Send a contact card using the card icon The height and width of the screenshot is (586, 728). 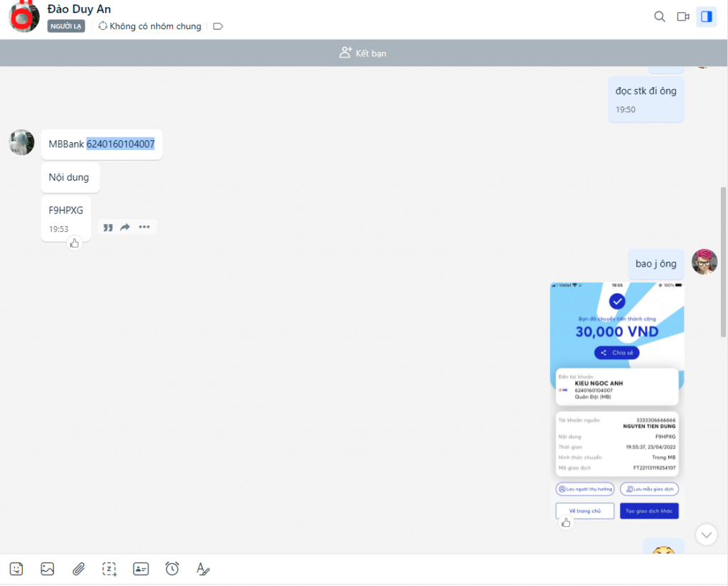click(x=141, y=569)
